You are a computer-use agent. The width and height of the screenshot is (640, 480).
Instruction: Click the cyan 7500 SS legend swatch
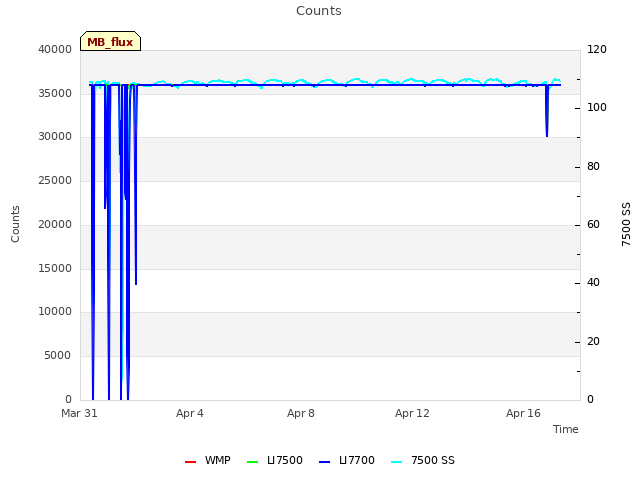click(396, 462)
